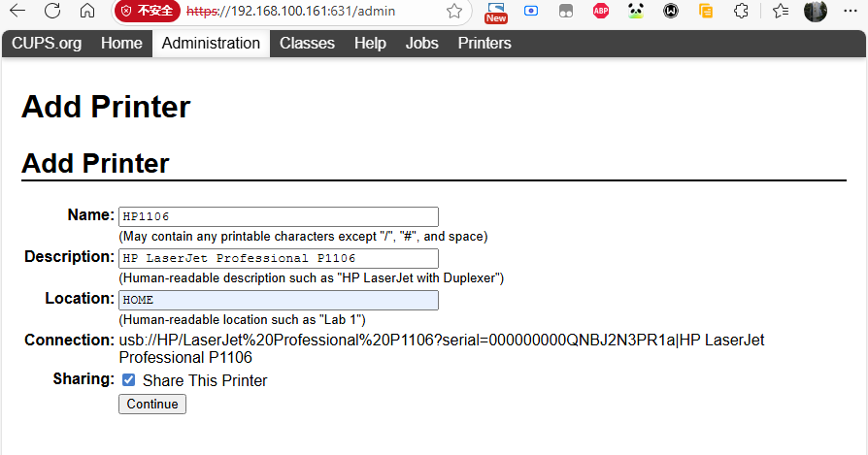The width and height of the screenshot is (868, 455).
Task: Uncheck Share This Printer checkbox
Action: pyautogui.click(x=128, y=379)
